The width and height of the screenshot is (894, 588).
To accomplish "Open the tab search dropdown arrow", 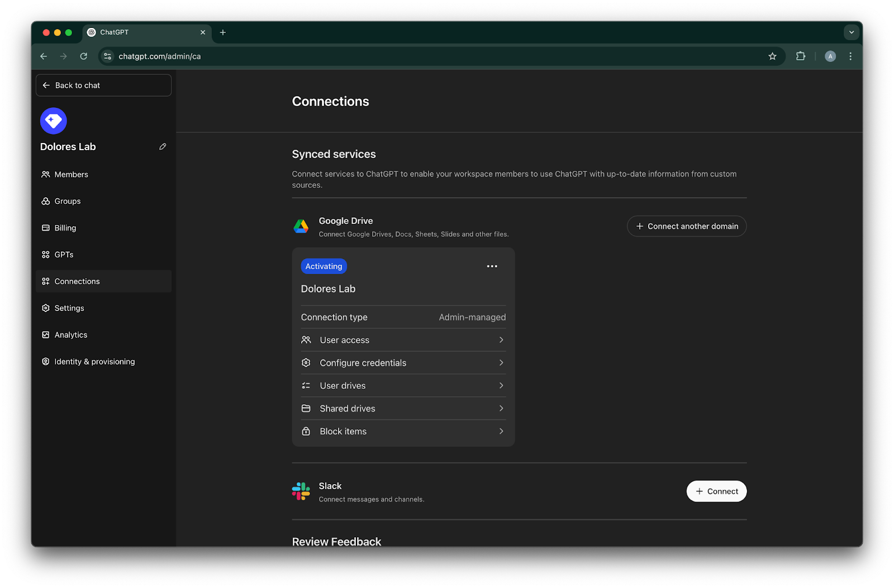I will [852, 32].
